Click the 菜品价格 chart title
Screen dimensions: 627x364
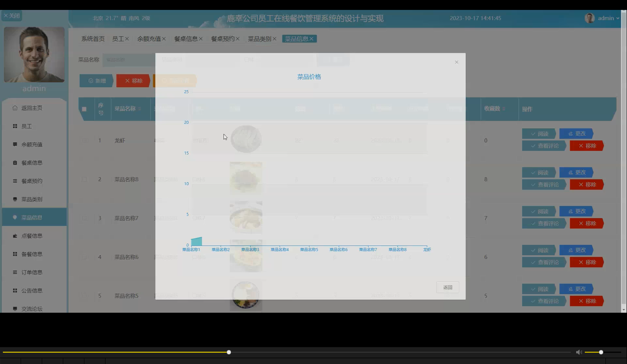pyautogui.click(x=309, y=77)
